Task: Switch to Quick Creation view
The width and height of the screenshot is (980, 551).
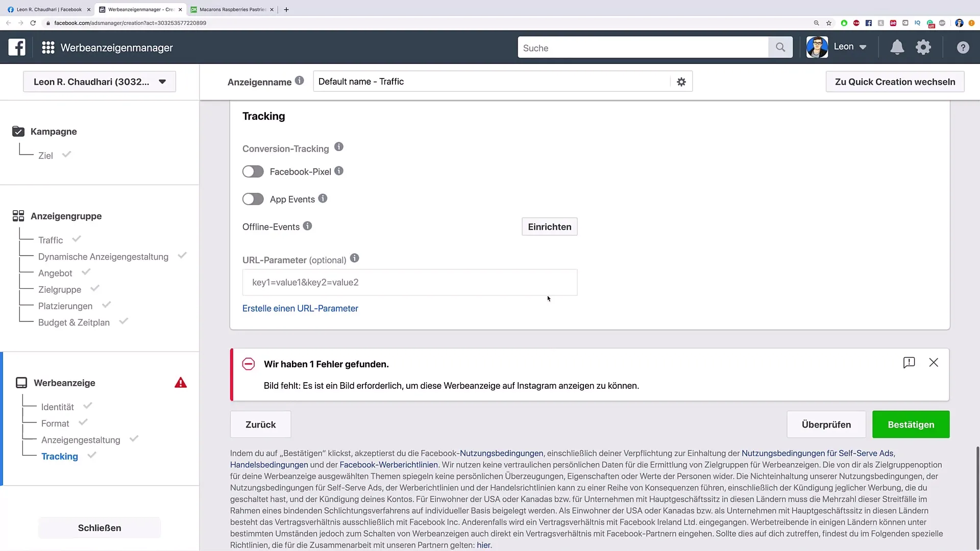Action: (895, 82)
